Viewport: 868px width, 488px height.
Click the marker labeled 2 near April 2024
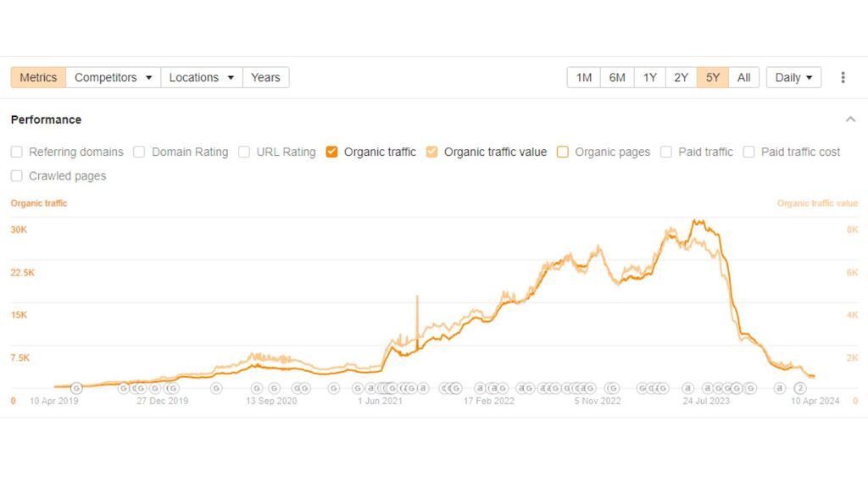tap(799, 388)
